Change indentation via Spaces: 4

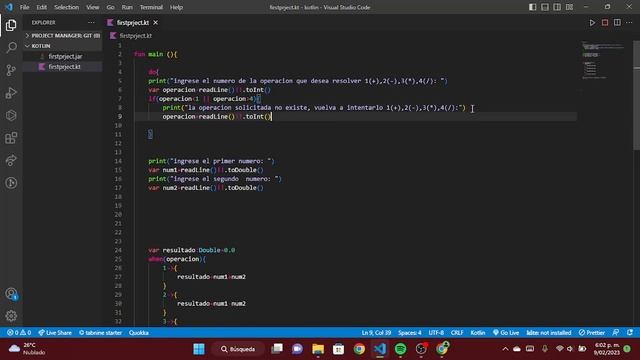tap(410, 333)
